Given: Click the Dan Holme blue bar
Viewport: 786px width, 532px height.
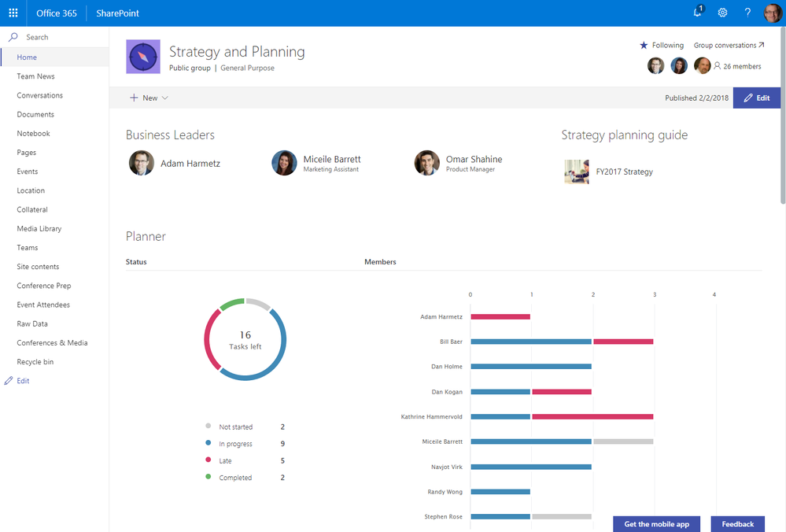Looking at the screenshot, I should (x=531, y=367).
